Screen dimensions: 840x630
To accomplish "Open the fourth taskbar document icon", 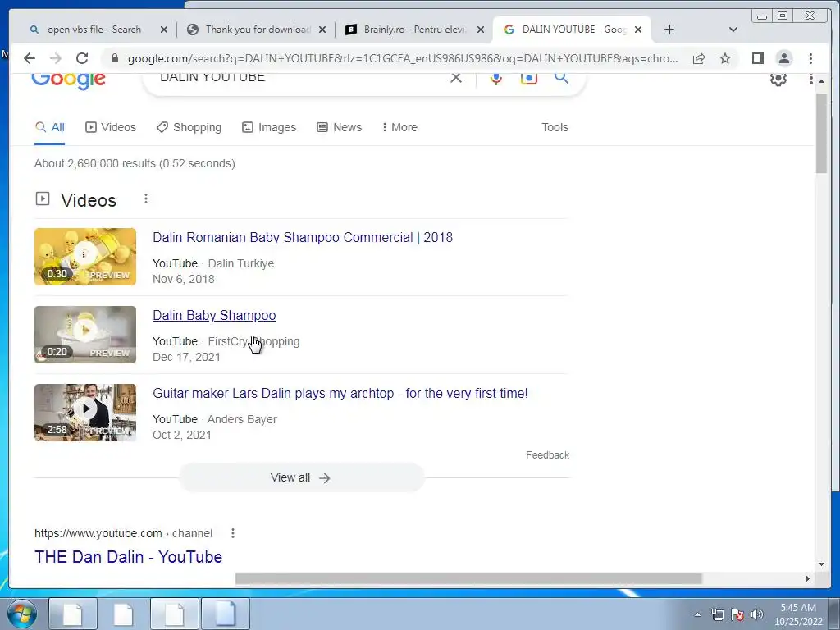I will click(226, 614).
